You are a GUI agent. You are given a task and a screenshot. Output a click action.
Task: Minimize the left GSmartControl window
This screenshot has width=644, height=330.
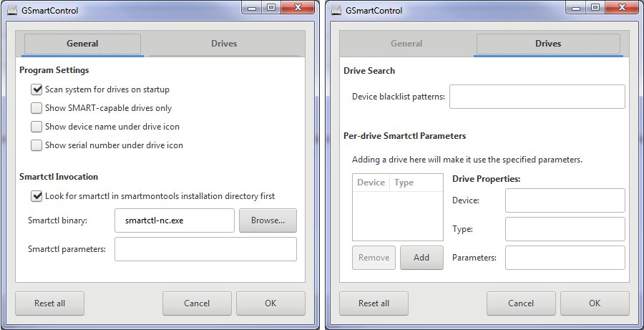point(252,8)
